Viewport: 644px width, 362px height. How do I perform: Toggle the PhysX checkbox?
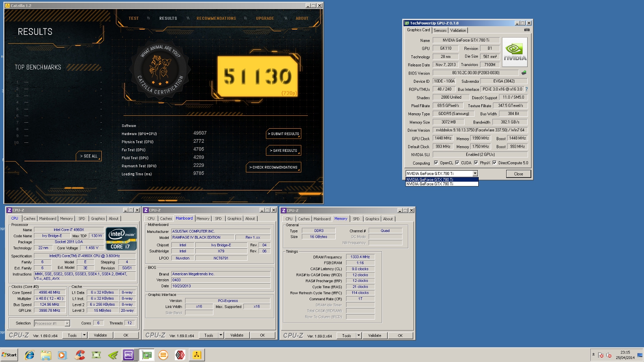pyautogui.click(x=476, y=163)
